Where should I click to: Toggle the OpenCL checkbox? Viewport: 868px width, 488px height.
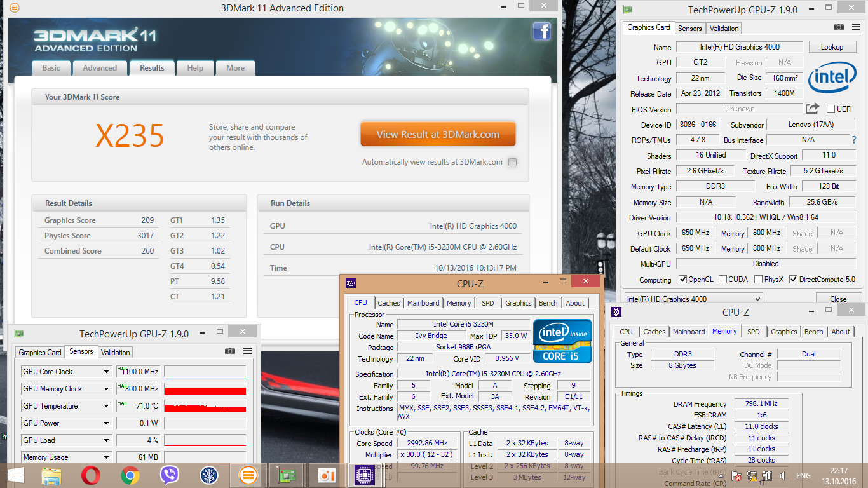point(683,280)
